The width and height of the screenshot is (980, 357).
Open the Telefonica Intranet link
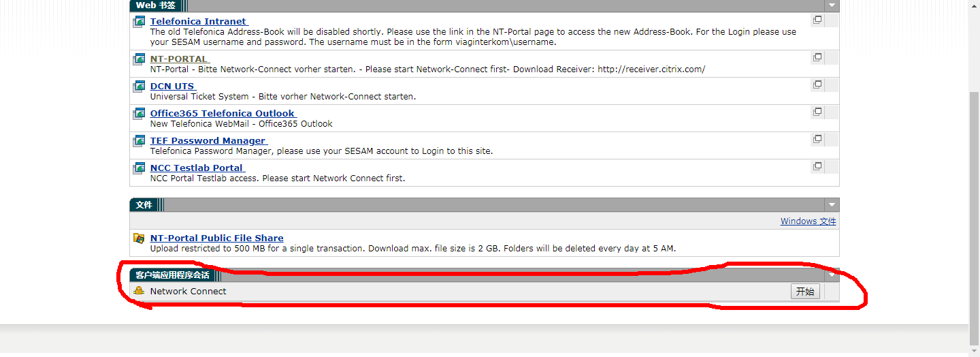coord(199,21)
